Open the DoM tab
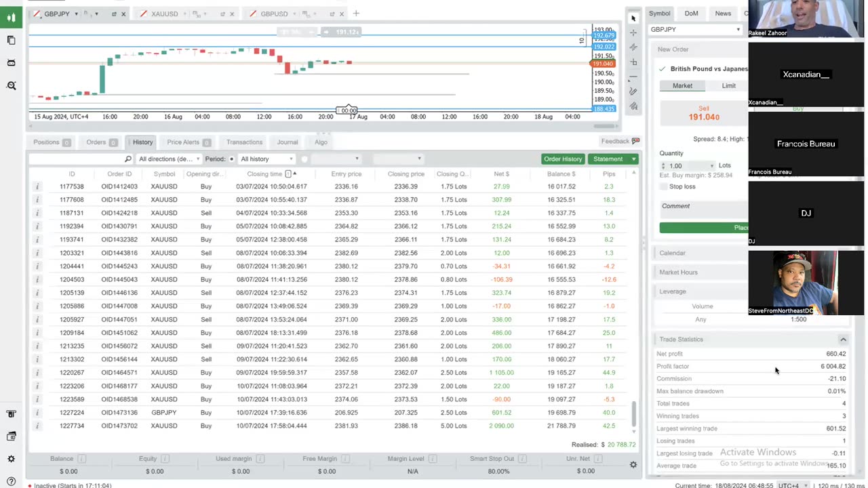868x488 pixels. pyautogui.click(x=691, y=13)
